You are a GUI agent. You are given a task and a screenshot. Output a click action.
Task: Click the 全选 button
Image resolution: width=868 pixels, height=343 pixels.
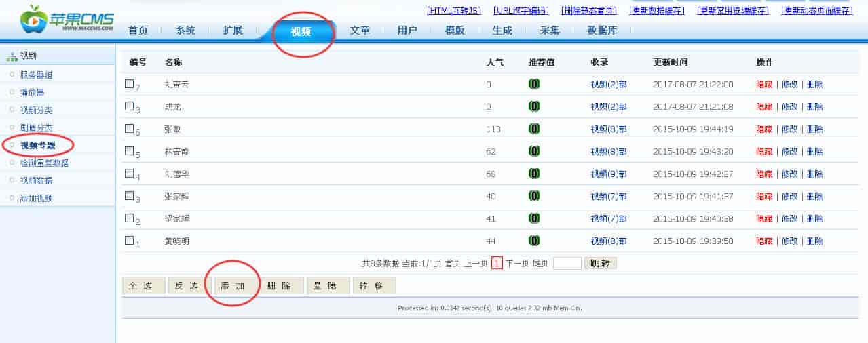pyautogui.click(x=144, y=286)
